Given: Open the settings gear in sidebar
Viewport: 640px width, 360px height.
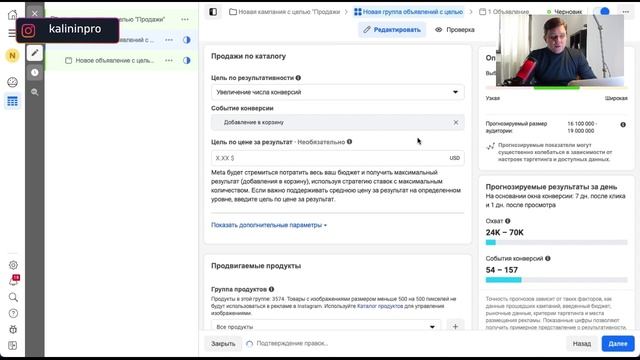Looking at the screenshot, I should pos(13,265).
